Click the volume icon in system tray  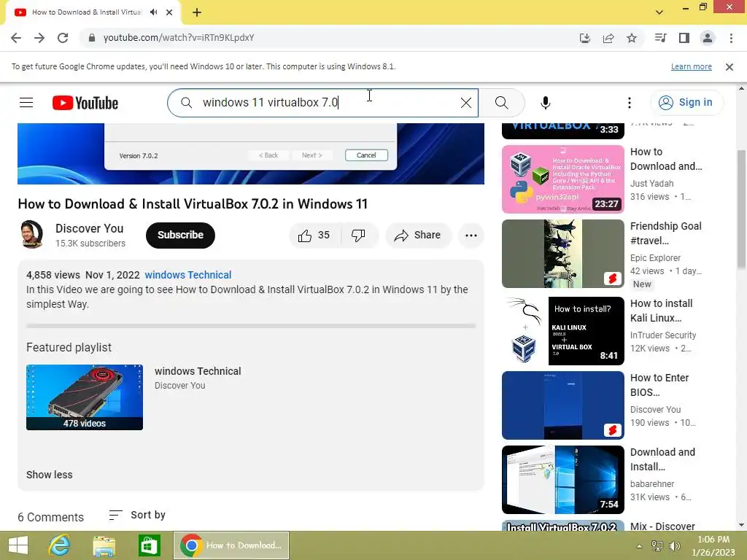click(675, 546)
